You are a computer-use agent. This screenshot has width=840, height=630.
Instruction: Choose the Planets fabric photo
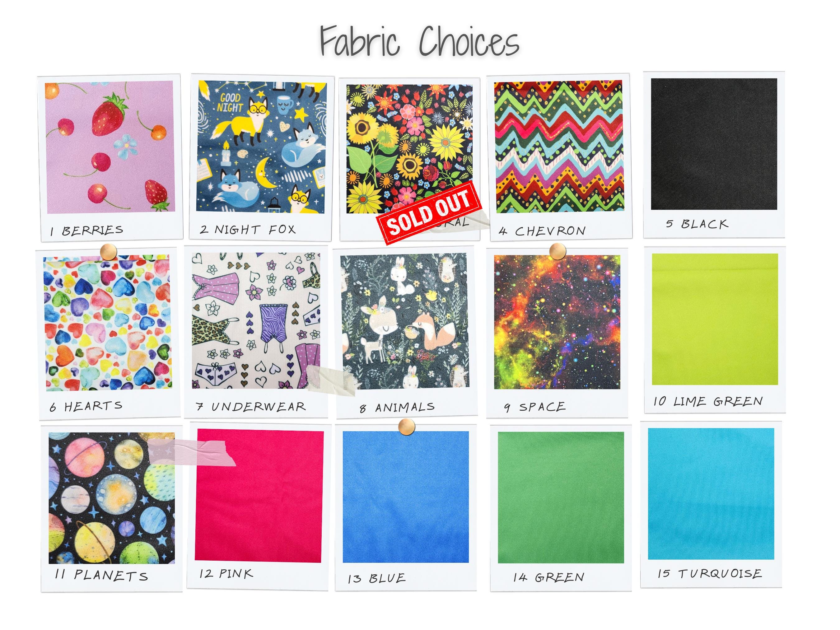pos(112,498)
